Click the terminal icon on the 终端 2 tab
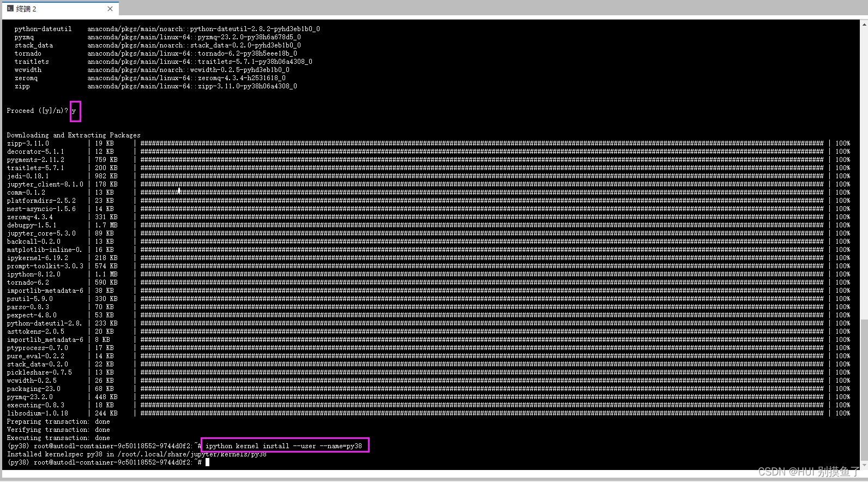The width and height of the screenshot is (868, 482). tap(10, 9)
